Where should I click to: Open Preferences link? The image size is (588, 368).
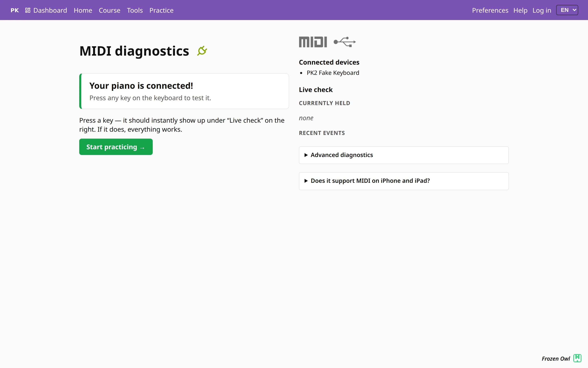(490, 10)
